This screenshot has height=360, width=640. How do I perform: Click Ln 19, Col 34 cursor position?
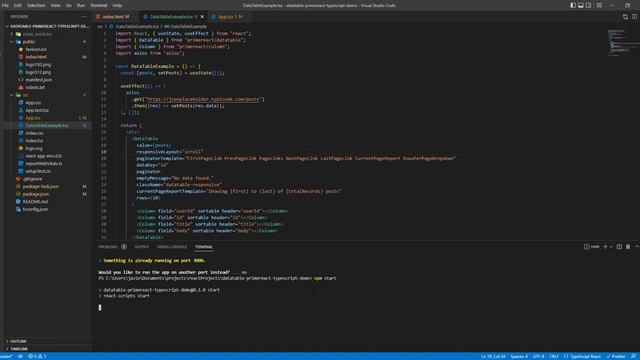click(493, 356)
